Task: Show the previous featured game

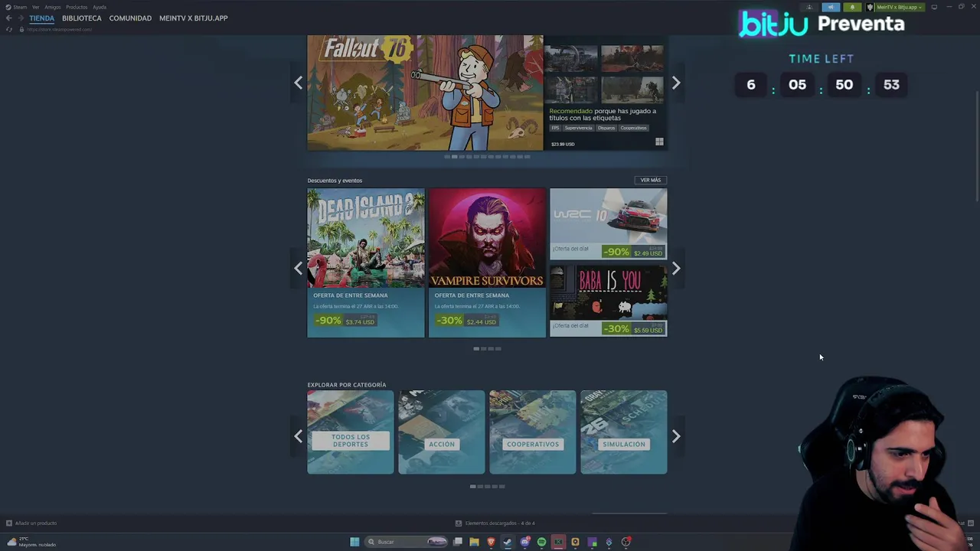Action: pos(298,83)
